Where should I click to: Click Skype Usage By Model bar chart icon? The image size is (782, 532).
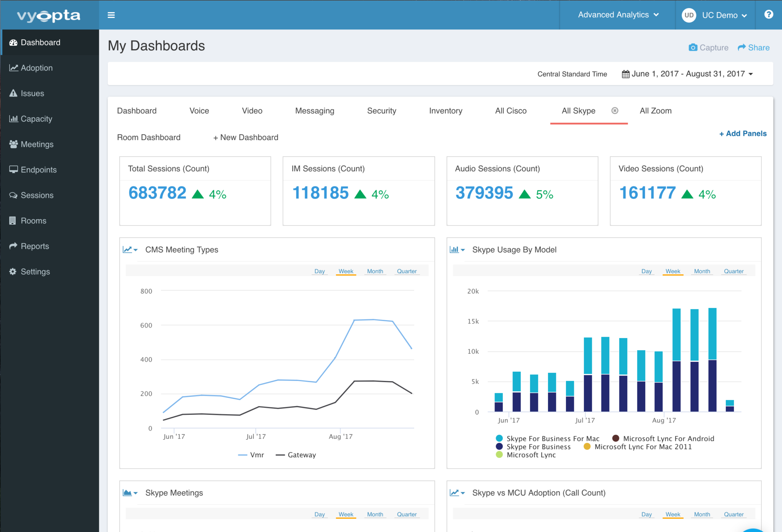454,250
